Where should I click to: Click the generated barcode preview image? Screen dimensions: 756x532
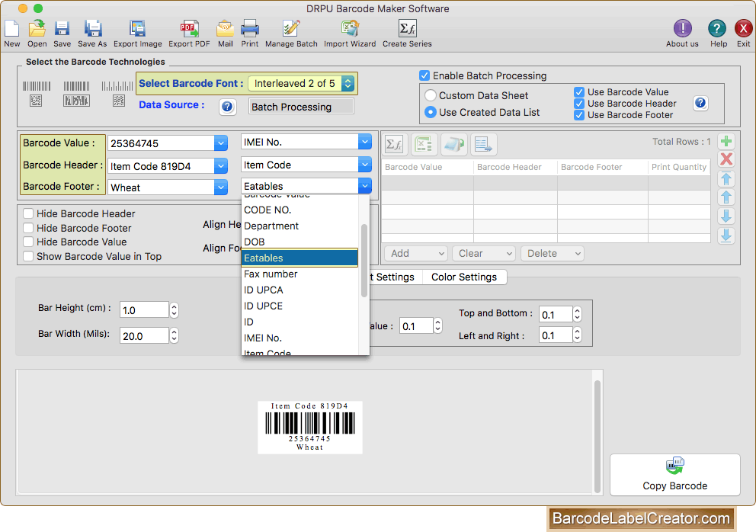tap(310, 428)
